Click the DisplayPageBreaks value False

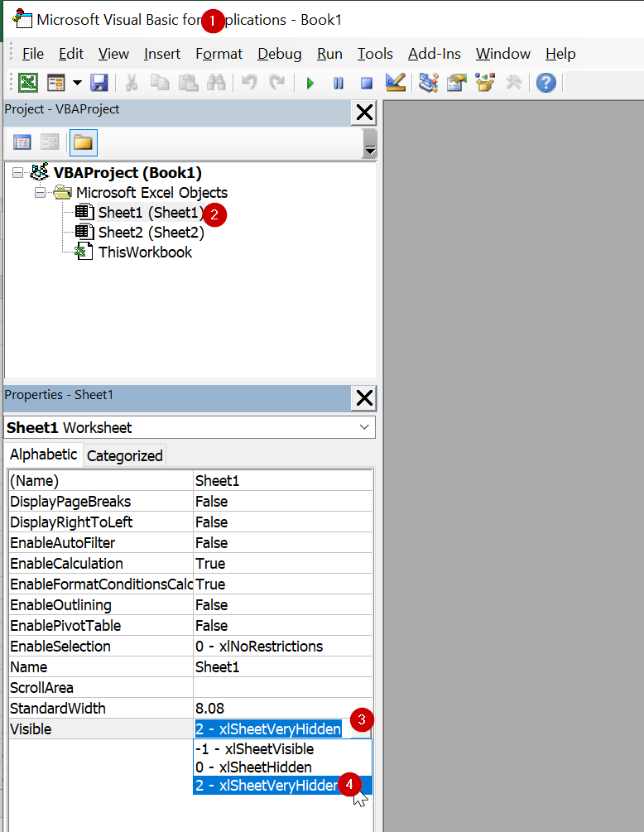click(282, 502)
